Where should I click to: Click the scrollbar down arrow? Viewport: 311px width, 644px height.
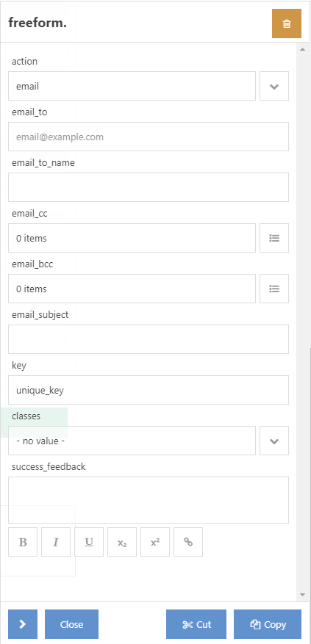pos(302,595)
